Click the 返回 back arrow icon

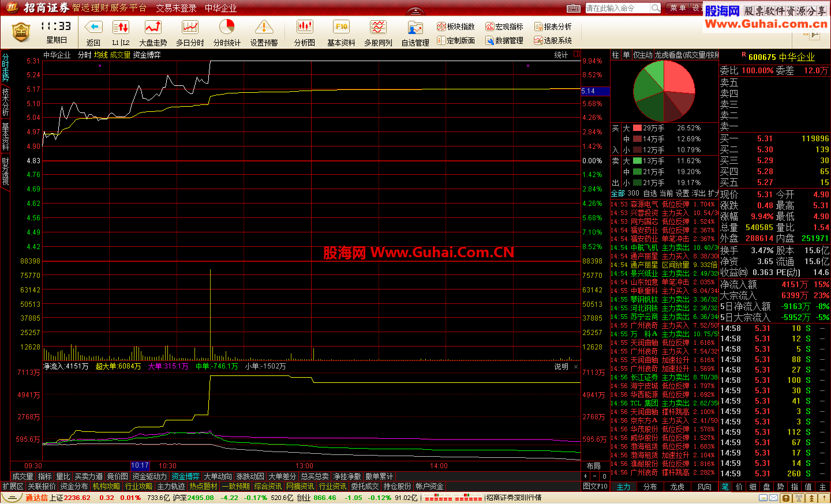pyautogui.click(x=93, y=27)
